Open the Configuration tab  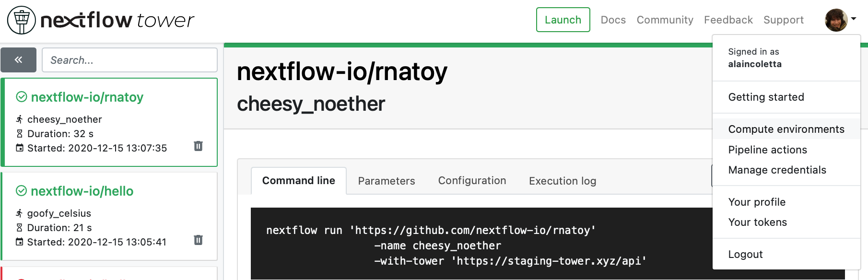[x=472, y=181]
